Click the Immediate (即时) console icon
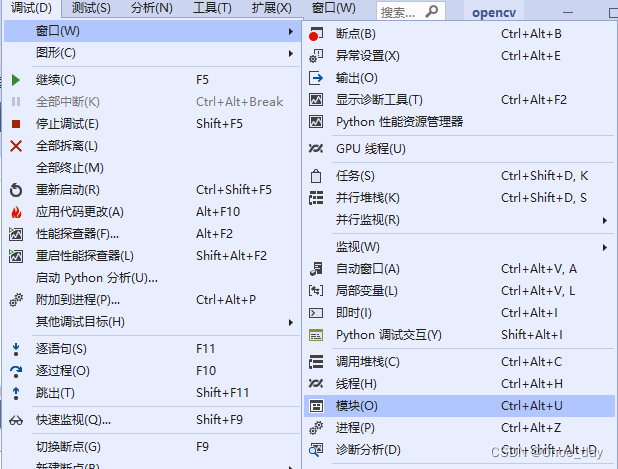The width and height of the screenshot is (618, 469). tap(316, 313)
